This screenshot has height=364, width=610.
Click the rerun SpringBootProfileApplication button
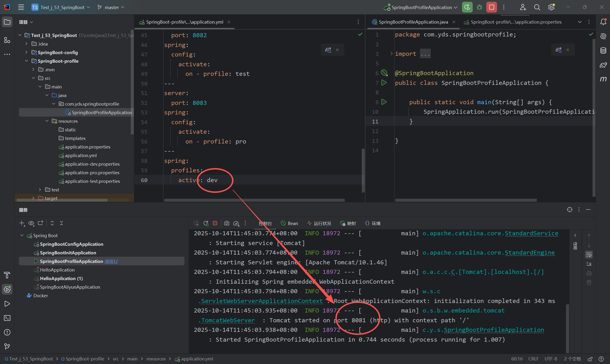(x=467, y=7)
